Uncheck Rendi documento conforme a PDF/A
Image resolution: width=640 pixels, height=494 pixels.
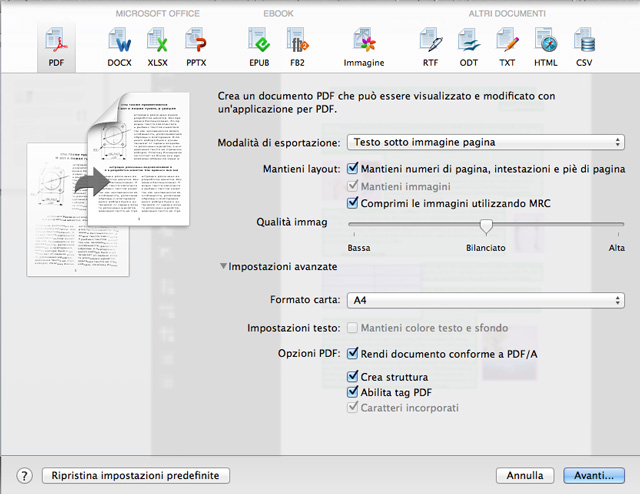pyautogui.click(x=353, y=353)
